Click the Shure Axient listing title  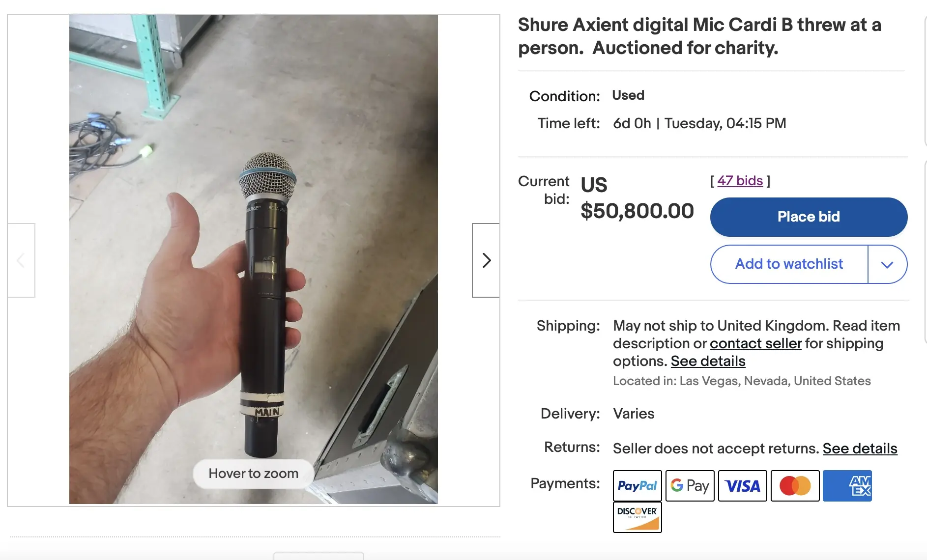pyautogui.click(x=699, y=36)
